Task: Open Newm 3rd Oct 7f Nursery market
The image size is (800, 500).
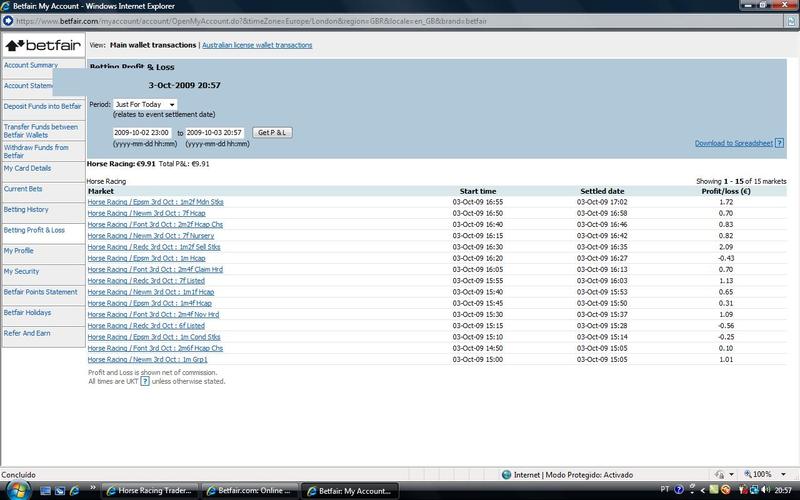Action: [x=151, y=236]
